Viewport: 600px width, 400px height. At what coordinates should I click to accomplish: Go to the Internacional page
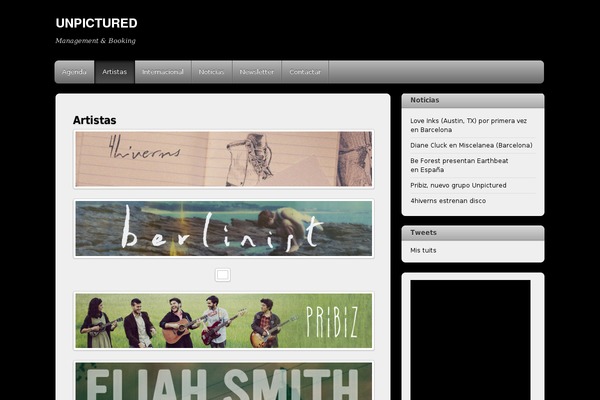pyautogui.click(x=163, y=72)
